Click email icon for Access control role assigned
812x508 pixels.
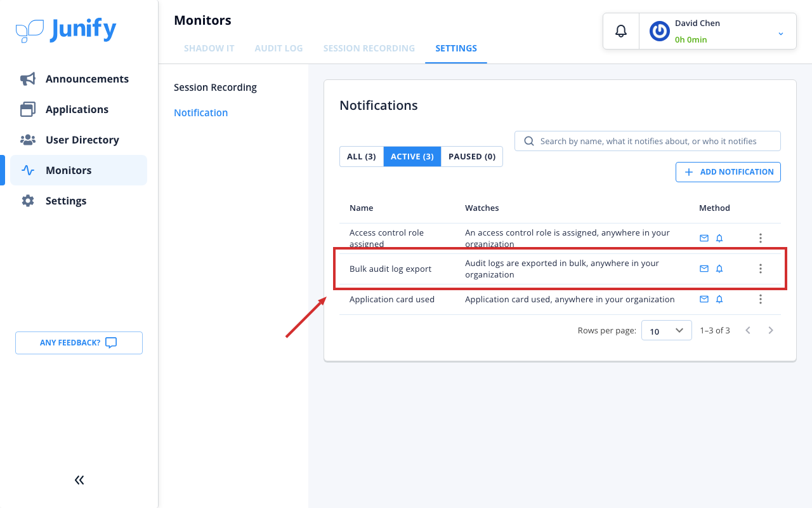coord(704,238)
